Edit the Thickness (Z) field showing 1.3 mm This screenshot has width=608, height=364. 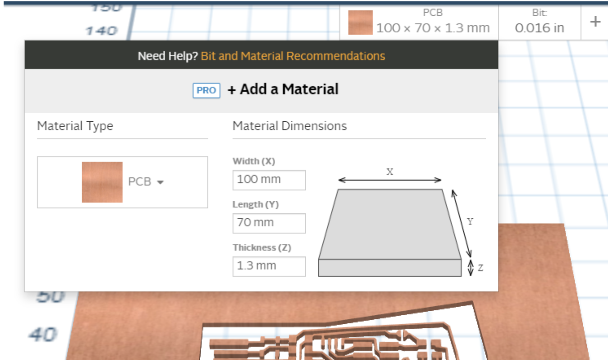click(x=269, y=266)
